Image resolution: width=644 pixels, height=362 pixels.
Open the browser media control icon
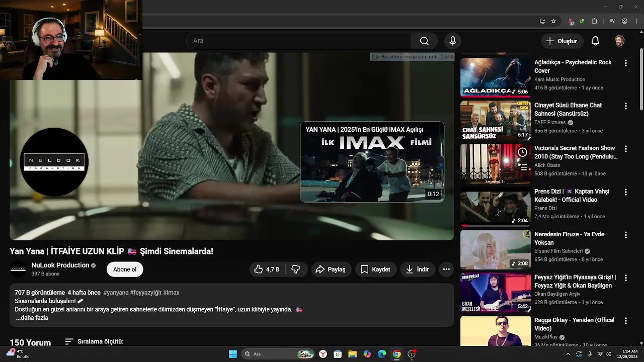pyautogui.click(x=612, y=21)
